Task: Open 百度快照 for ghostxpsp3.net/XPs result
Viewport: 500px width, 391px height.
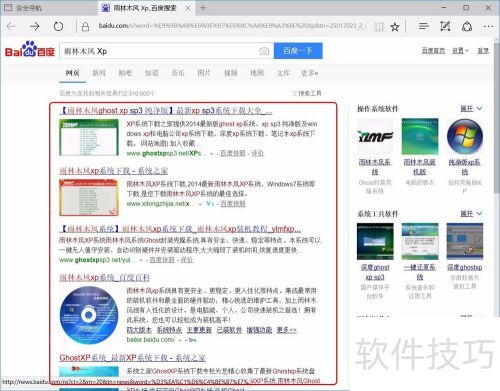Action: click(233, 153)
